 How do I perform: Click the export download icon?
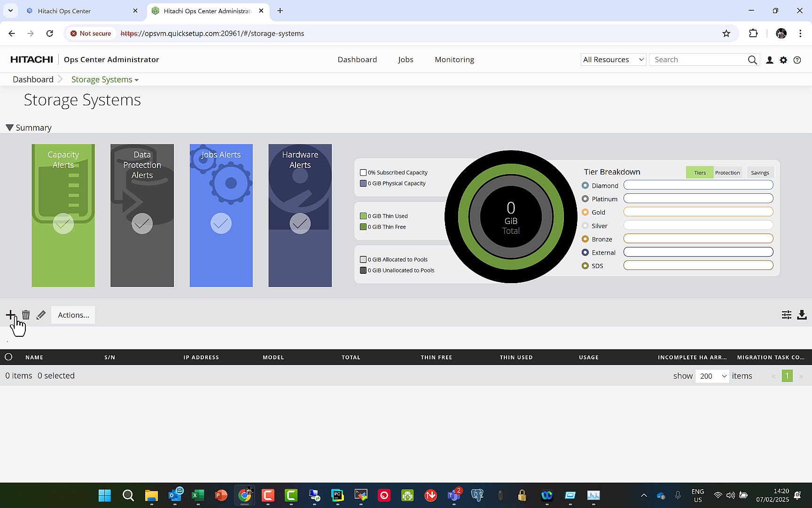coord(802,315)
